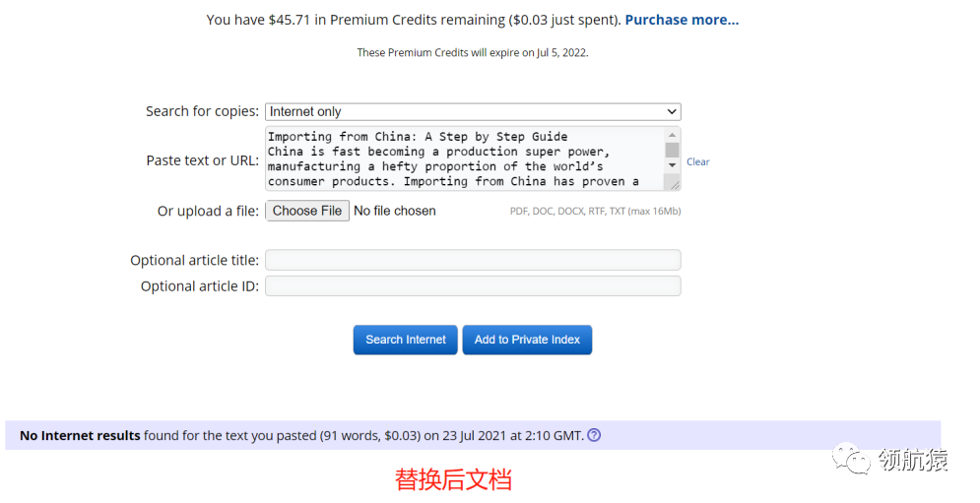Focus the Optional article title field
Viewport: 980px width, 503px height.
[473, 260]
